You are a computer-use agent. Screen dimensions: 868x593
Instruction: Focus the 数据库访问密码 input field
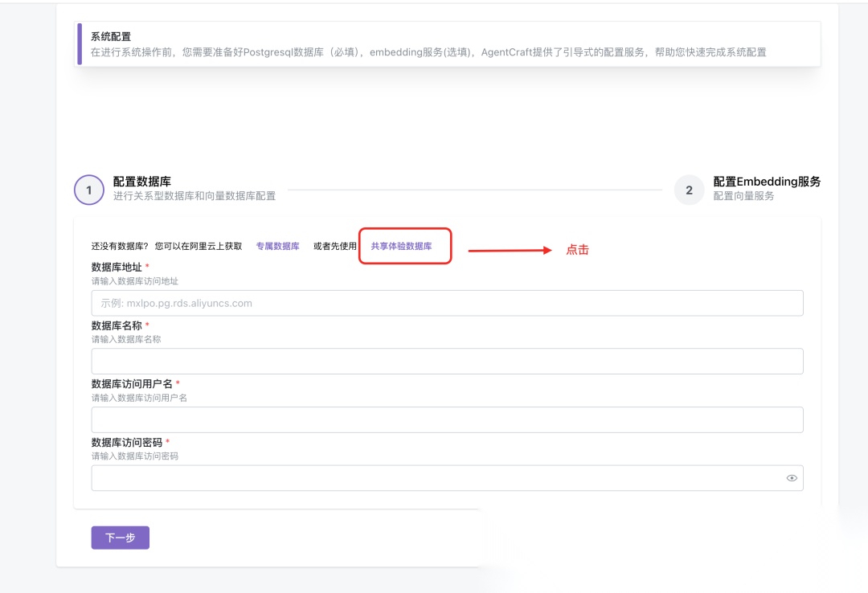(x=448, y=478)
